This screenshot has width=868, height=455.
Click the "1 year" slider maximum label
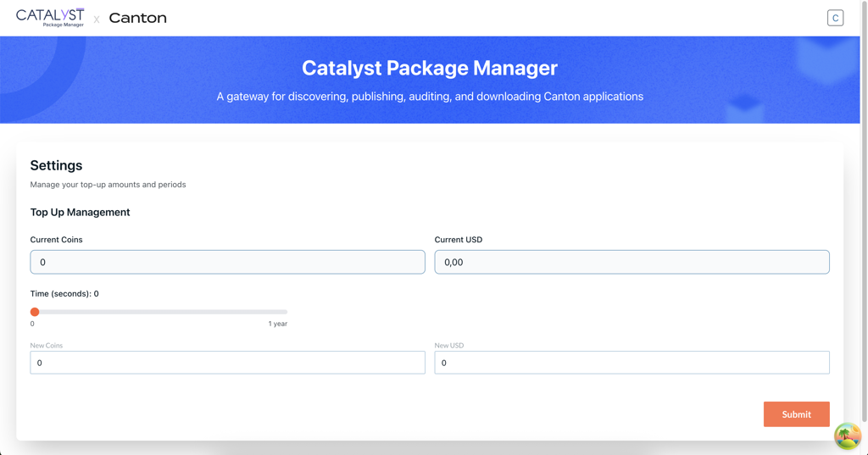tap(277, 324)
